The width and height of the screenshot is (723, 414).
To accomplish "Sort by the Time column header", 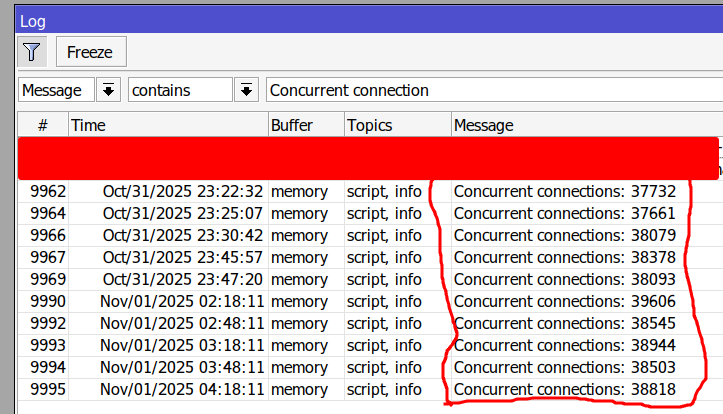I will click(x=167, y=125).
